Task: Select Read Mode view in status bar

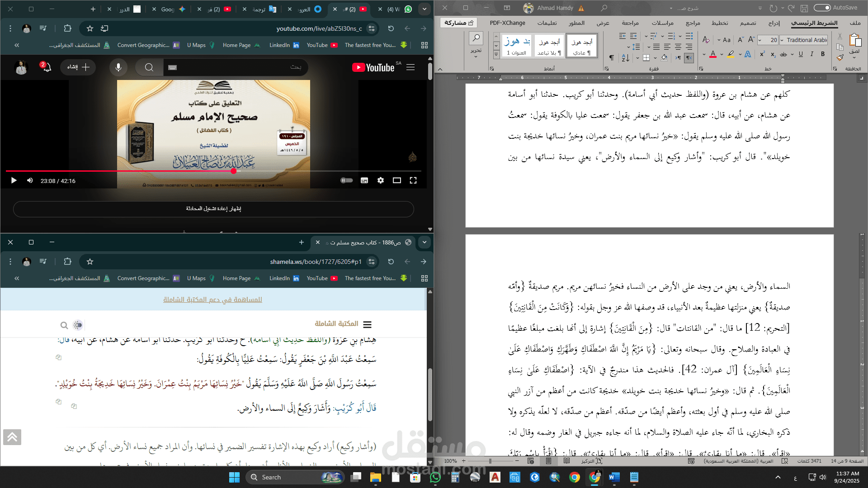Action: (x=566, y=461)
